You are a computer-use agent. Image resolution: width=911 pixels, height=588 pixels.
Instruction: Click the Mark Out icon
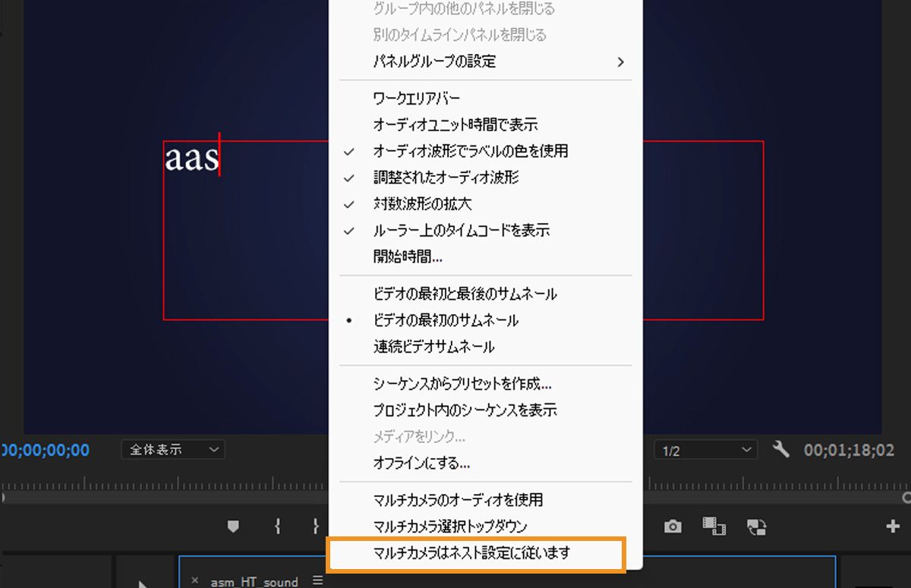pyautogui.click(x=315, y=525)
